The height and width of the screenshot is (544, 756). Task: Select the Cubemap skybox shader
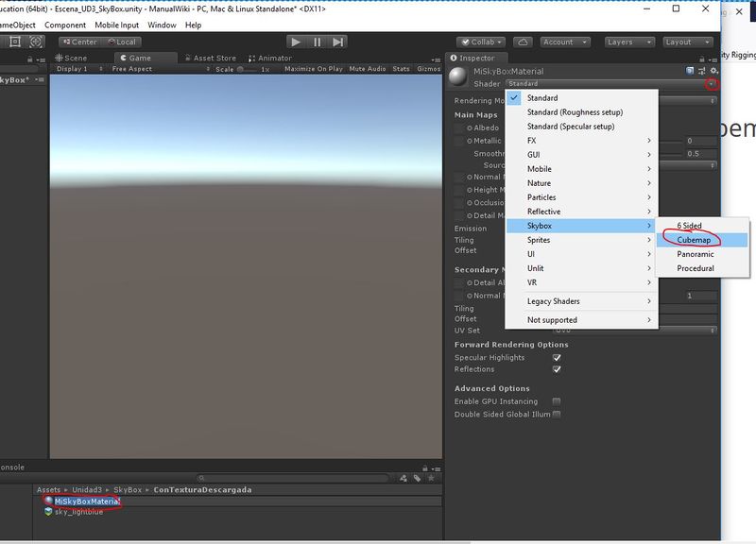[x=702, y=240]
